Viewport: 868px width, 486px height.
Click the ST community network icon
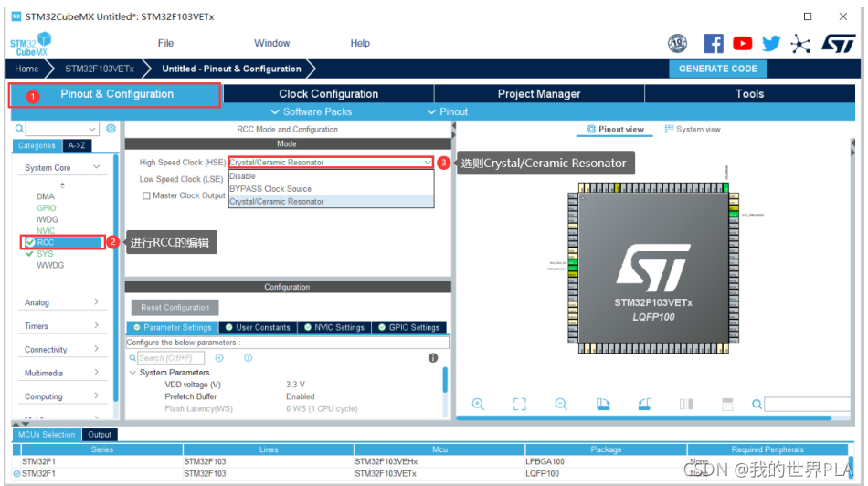click(x=800, y=44)
